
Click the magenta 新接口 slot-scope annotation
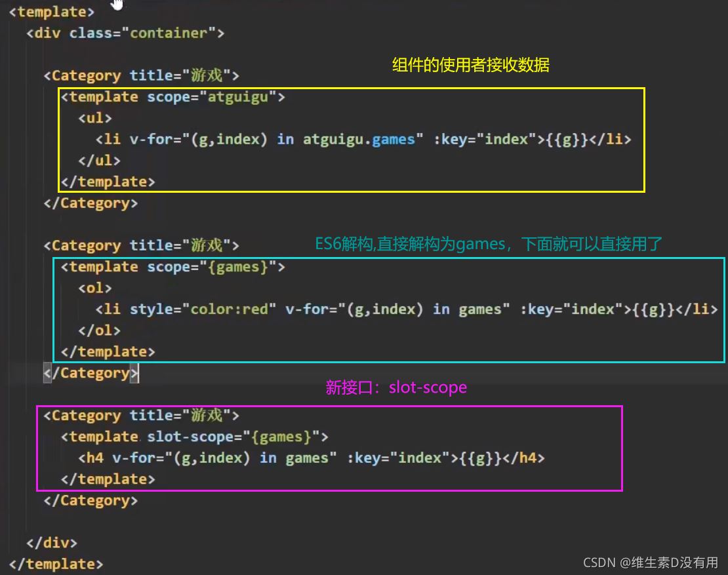(x=396, y=387)
